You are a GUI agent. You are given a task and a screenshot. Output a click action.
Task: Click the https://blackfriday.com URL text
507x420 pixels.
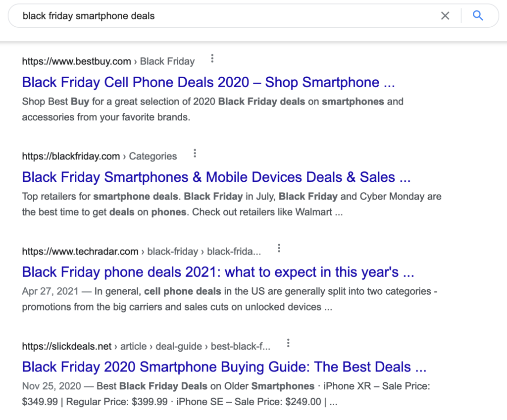71,157
